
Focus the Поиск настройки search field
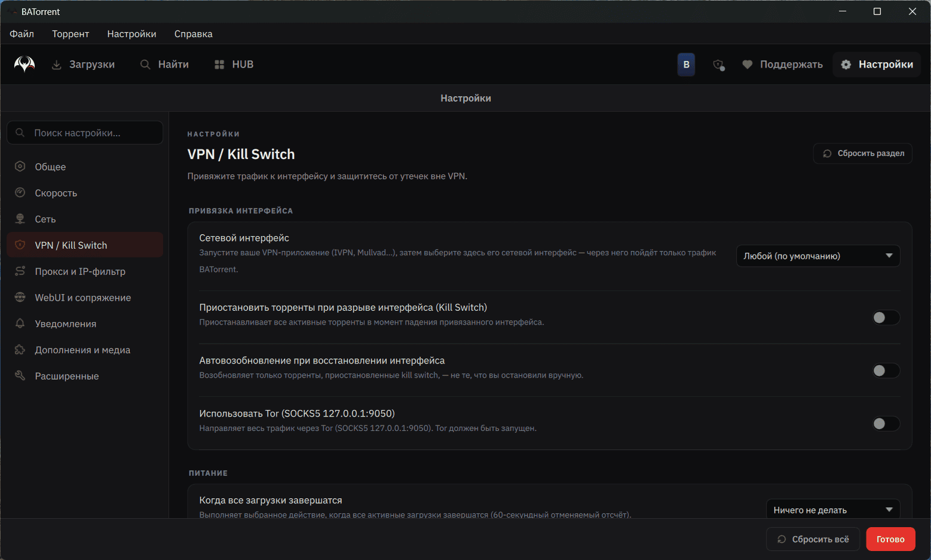click(x=85, y=133)
